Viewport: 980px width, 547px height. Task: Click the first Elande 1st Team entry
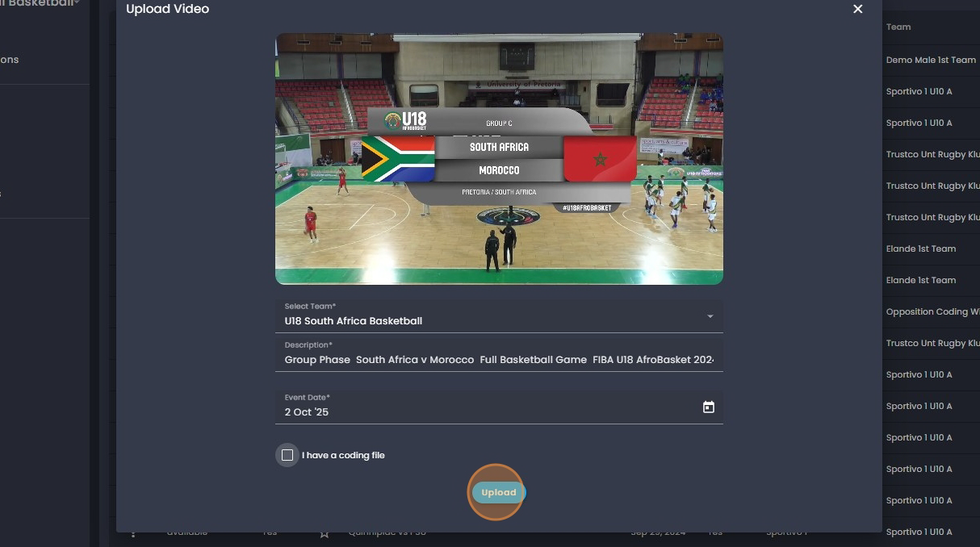[920, 248]
